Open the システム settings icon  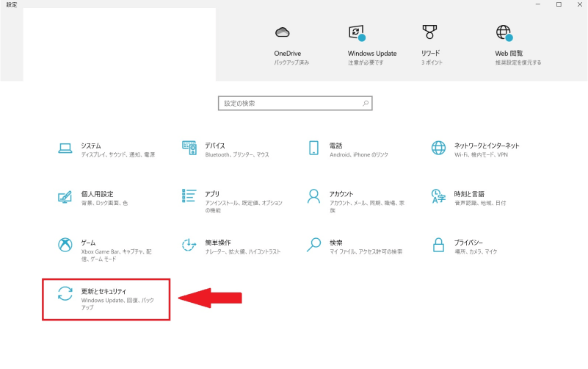(x=65, y=148)
